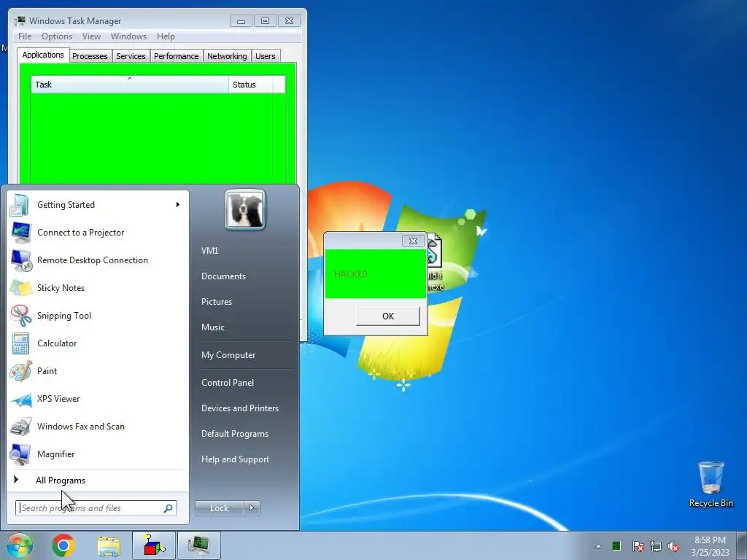Screen dimensions: 747x560
Task: Launch Calculator
Action: (x=98, y=343)
